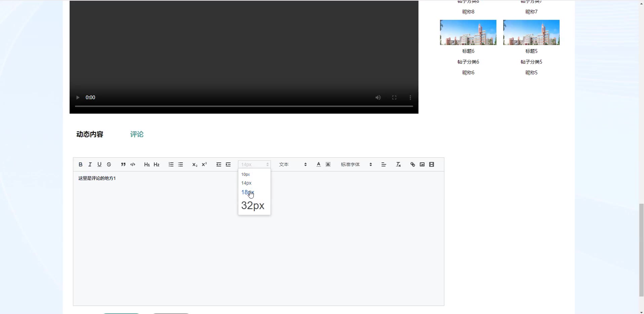644x314 pixels.
Task: Apply Heading 1 style
Action: click(147, 164)
